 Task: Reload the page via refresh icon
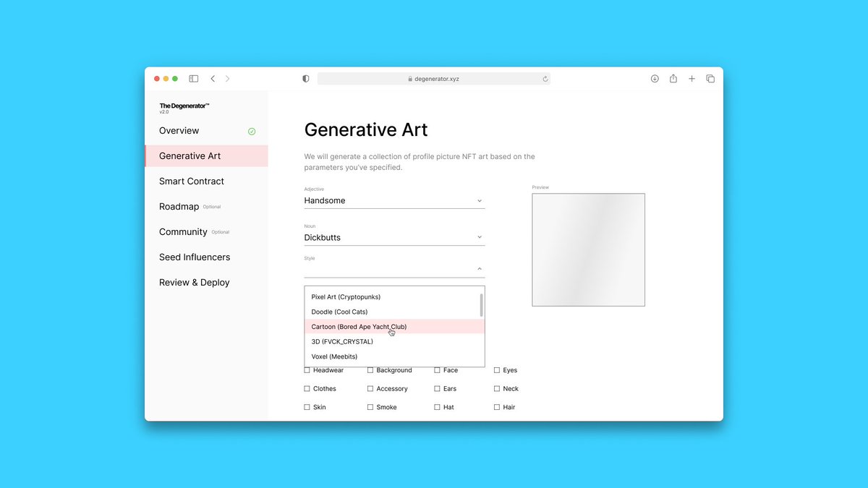[545, 79]
